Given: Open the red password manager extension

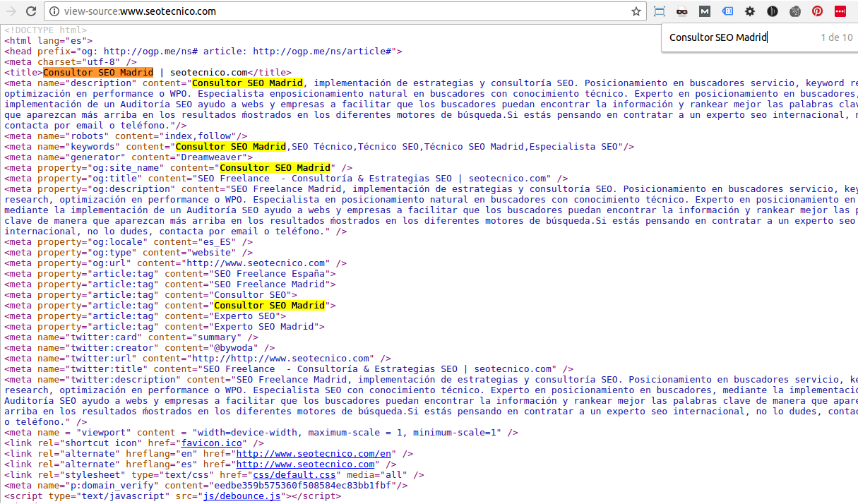Looking at the screenshot, I should coord(840,11).
